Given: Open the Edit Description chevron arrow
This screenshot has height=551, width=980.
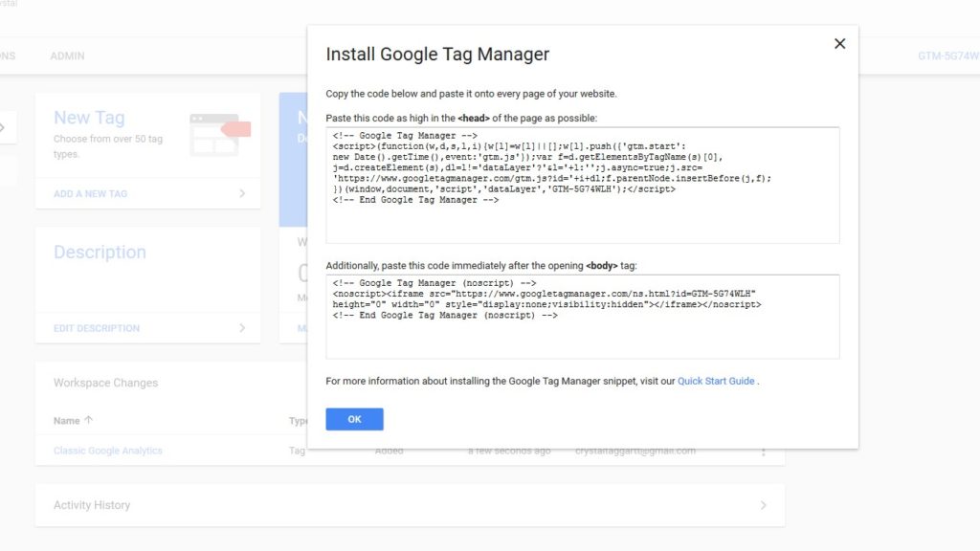Looking at the screenshot, I should tap(242, 328).
